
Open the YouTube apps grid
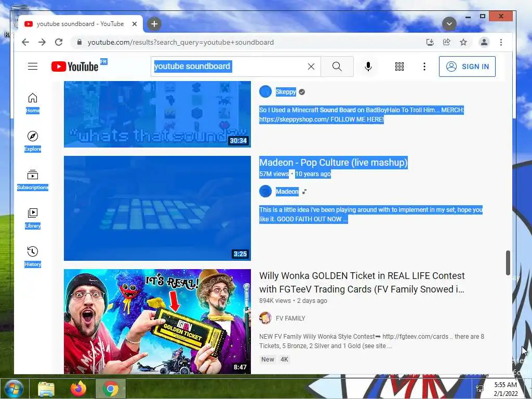tap(400, 66)
